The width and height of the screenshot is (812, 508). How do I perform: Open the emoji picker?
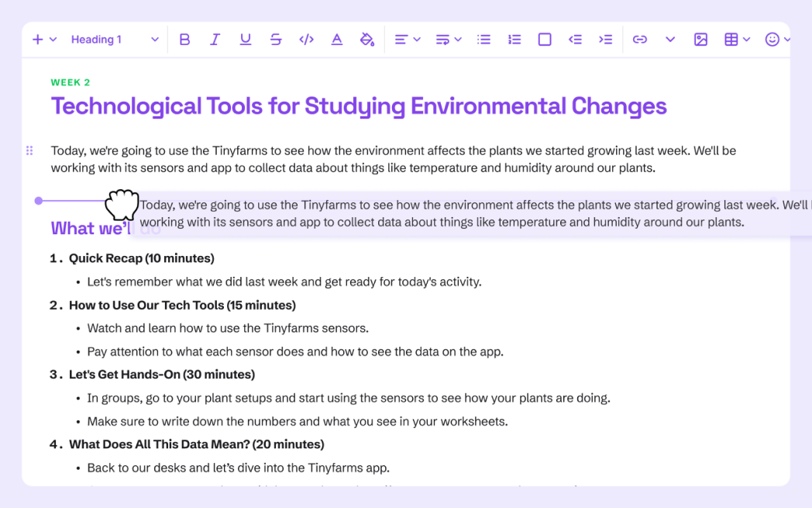[772, 39]
